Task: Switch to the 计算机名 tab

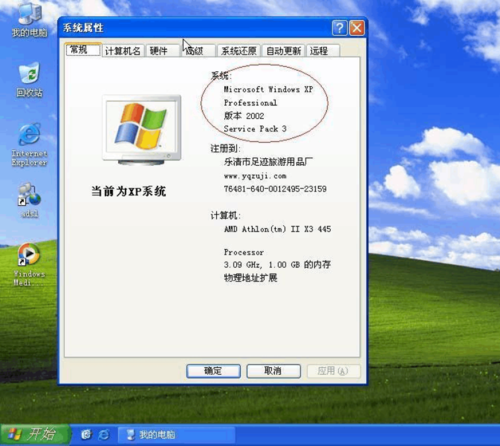Action: pos(123,51)
